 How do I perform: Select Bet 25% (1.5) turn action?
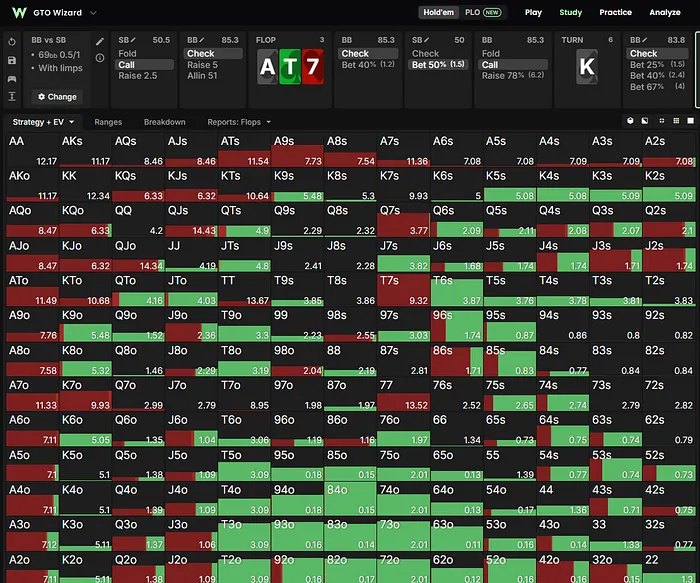pos(657,65)
